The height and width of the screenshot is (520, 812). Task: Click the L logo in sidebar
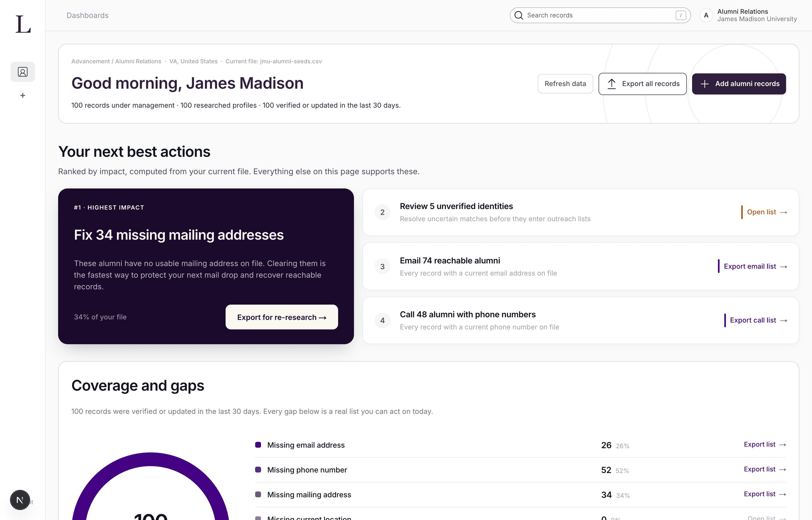(23, 24)
